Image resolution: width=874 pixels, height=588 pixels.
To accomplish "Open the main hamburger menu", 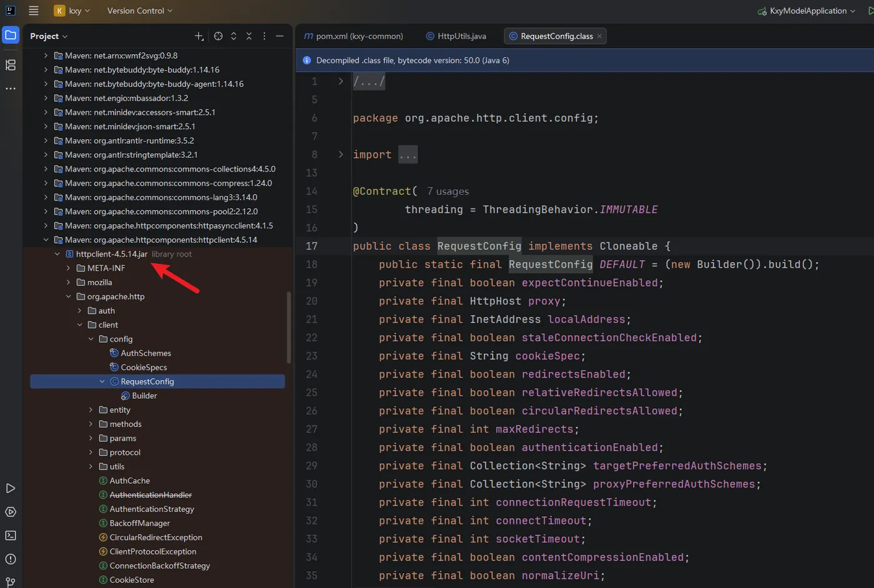I will click(34, 11).
